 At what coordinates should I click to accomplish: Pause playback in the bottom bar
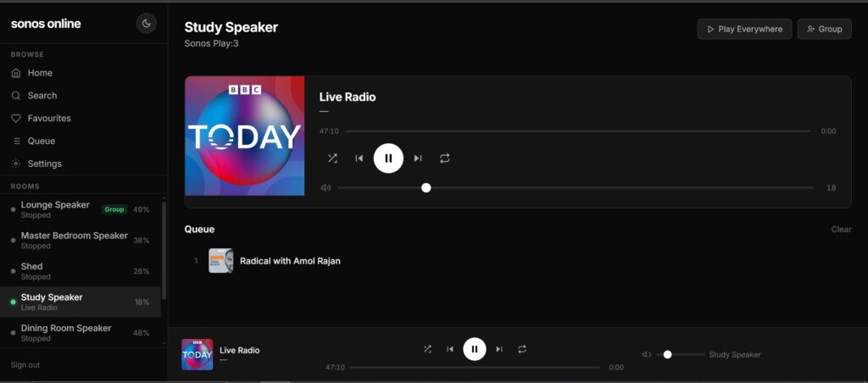coord(475,349)
